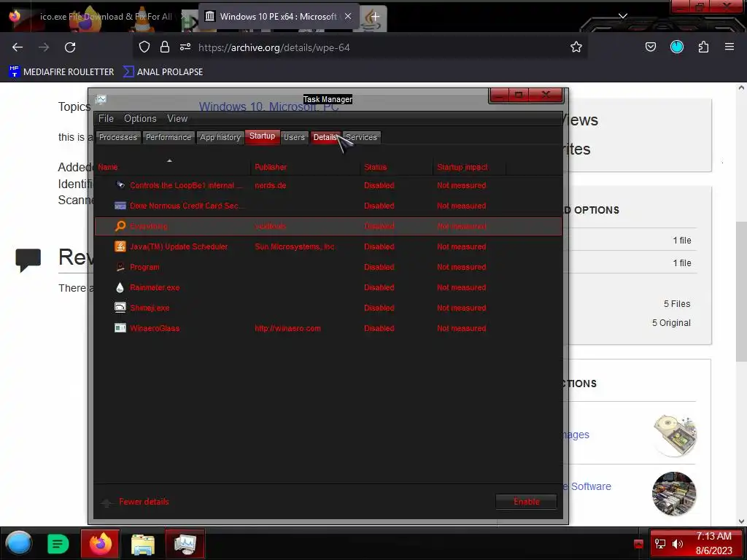Click the Rainmeter.exe water drop icon
Screen dimensions: 747x560
[120, 287]
